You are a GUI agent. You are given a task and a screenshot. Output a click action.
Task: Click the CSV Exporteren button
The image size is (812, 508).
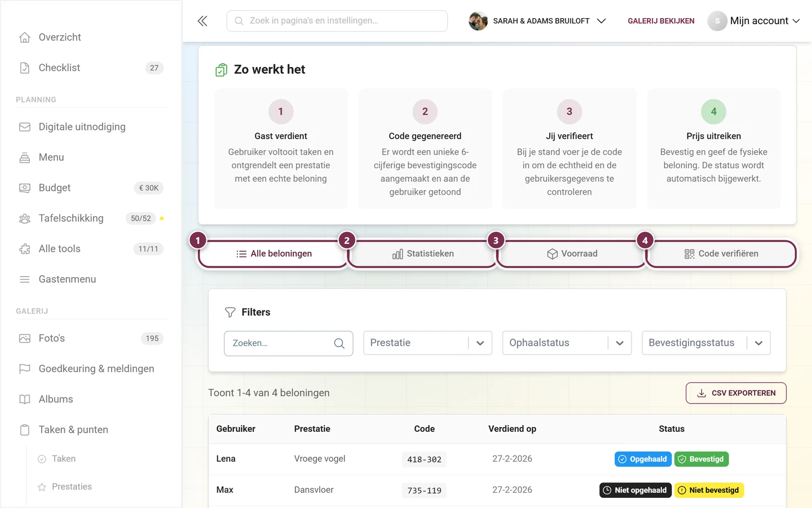tap(736, 393)
